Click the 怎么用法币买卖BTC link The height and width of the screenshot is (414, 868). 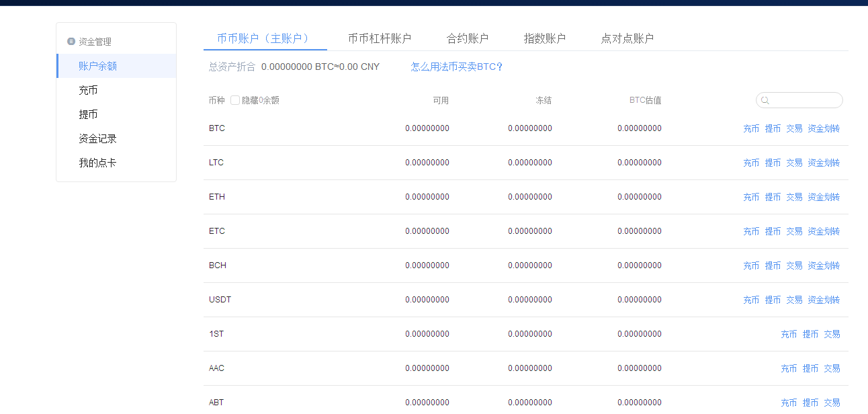point(456,67)
